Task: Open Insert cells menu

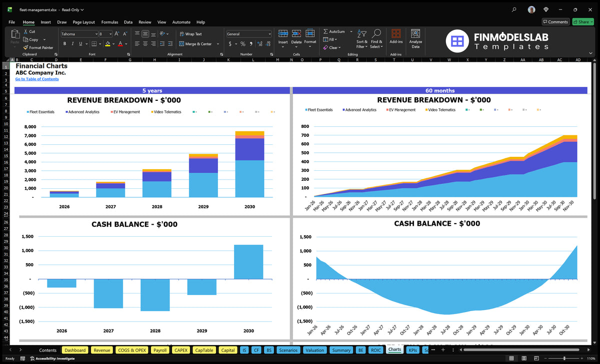Action: (x=283, y=38)
